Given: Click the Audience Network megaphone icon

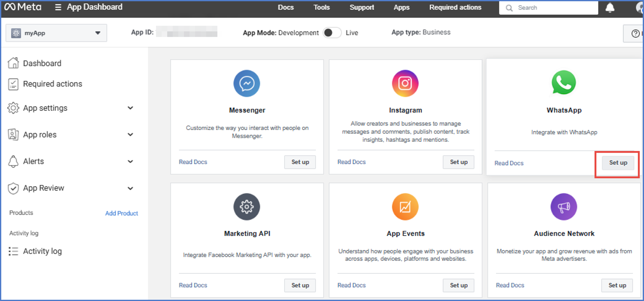Looking at the screenshot, I should (564, 207).
